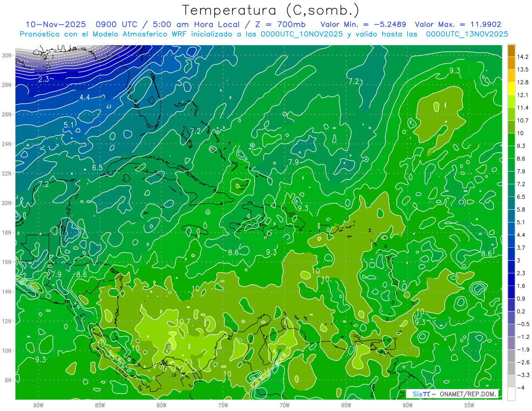This screenshot has height=411, width=532.
Task: Click the "6.5" contour label on the map
Action: coord(98,168)
